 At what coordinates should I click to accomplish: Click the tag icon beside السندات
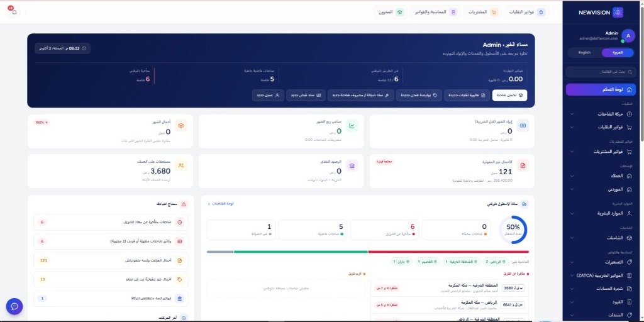pyautogui.click(x=630, y=315)
